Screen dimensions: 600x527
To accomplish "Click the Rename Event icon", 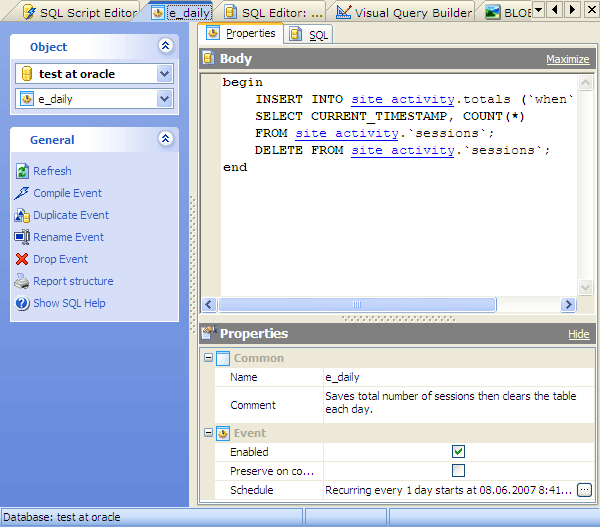I will (x=22, y=237).
